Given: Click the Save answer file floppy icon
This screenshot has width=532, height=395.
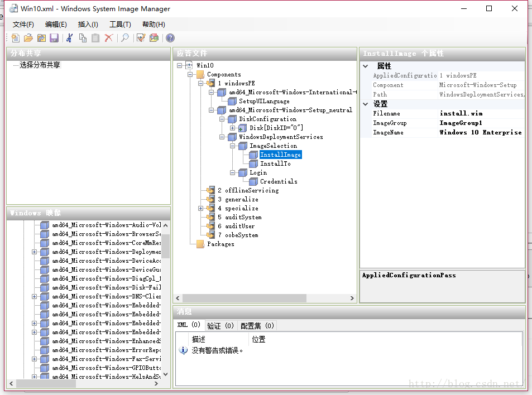Looking at the screenshot, I should (x=54, y=38).
